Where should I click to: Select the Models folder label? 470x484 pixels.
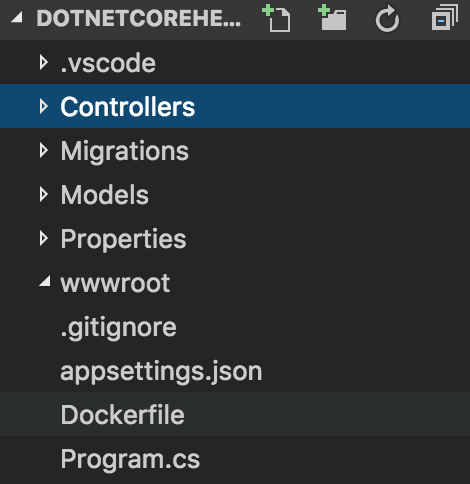click(x=105, y=195)
